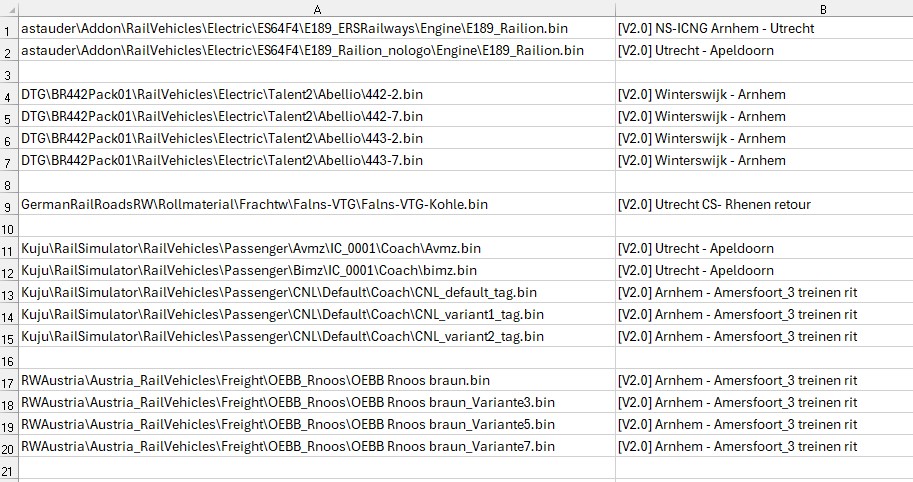Viewport: 913px width, 482px height.
Task: Select cell containing E189_Railion_nologo path
Action: click(x=317, y=50)
